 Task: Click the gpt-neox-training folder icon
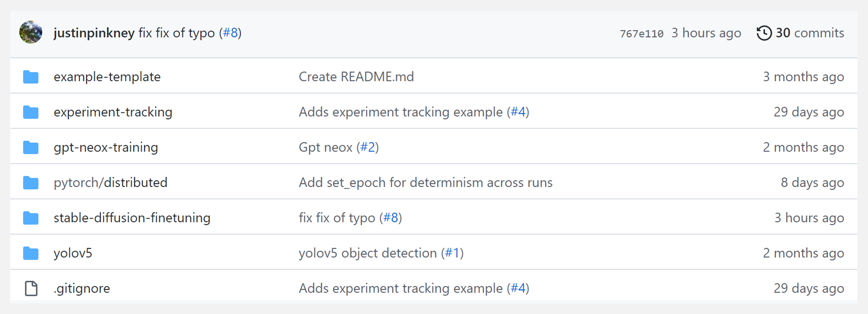pyautogui.click(x=31, y=147)
